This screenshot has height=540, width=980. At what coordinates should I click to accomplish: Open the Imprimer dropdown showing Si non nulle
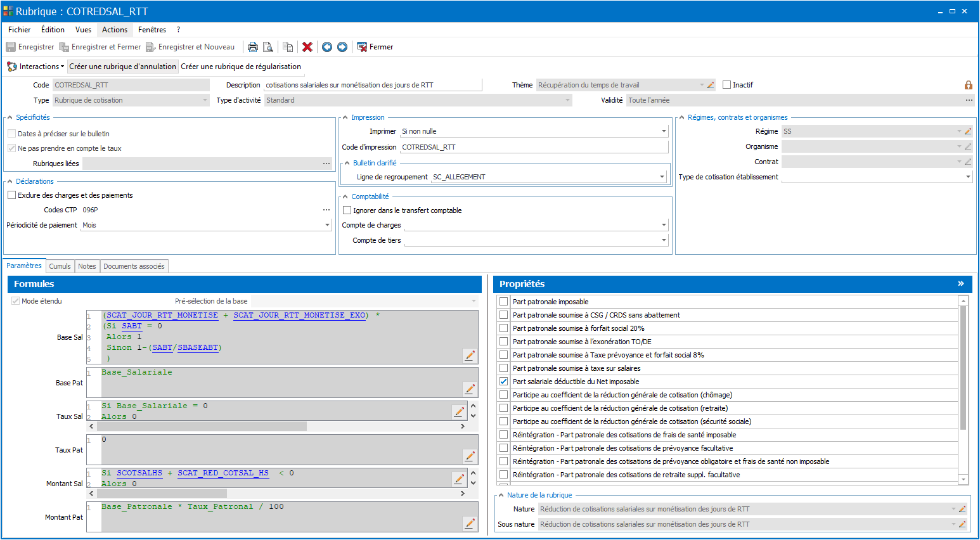(x=664, y=131)
